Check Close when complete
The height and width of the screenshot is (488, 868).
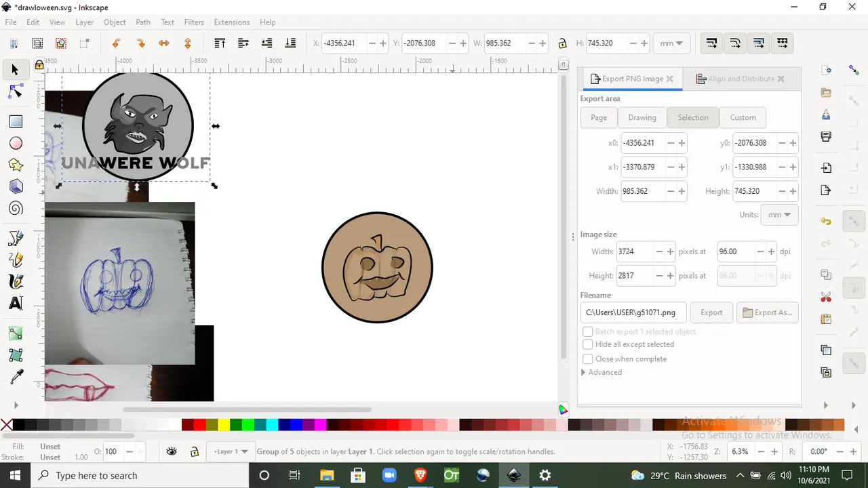tap(588, 359)
